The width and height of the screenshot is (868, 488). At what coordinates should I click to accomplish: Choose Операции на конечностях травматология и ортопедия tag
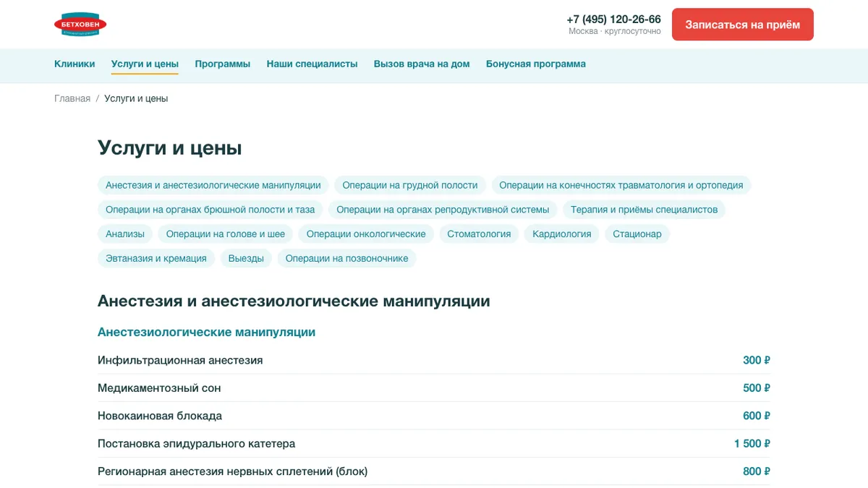tap(621, 185)
